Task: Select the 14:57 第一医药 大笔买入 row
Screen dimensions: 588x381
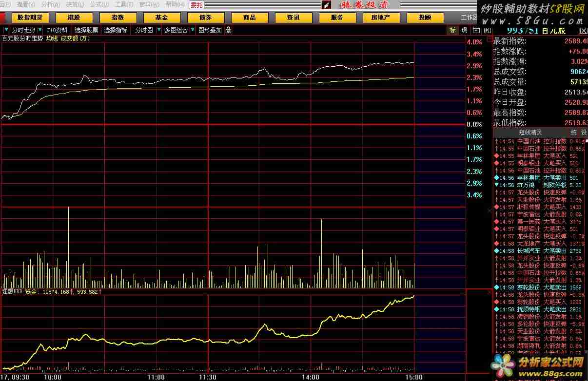Action: point(540,222)
